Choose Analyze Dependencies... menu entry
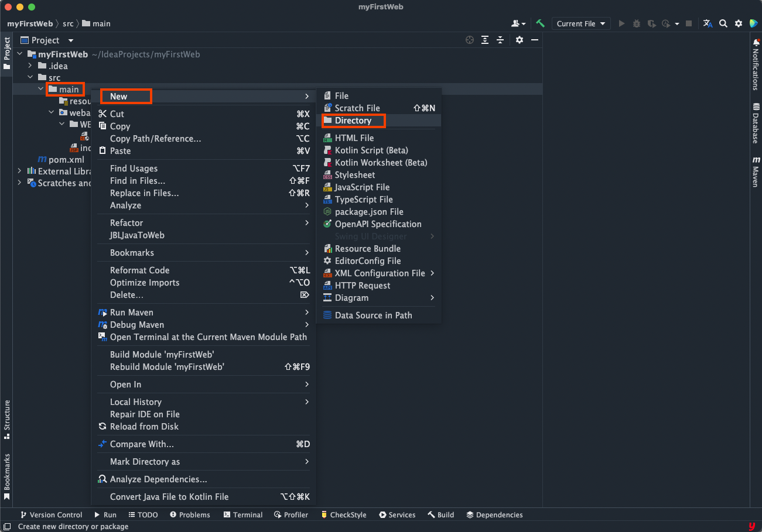The image size is (762, 532). [204, 479]
